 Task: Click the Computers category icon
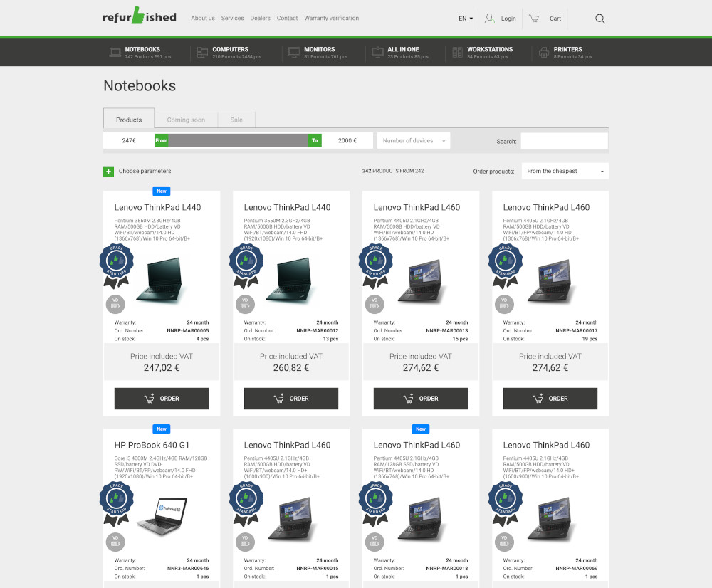tap(202, 53)
